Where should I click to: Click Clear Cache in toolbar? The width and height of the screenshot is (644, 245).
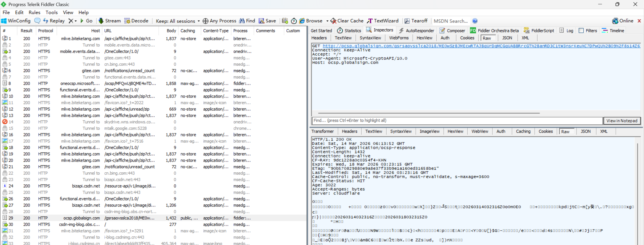347,21
